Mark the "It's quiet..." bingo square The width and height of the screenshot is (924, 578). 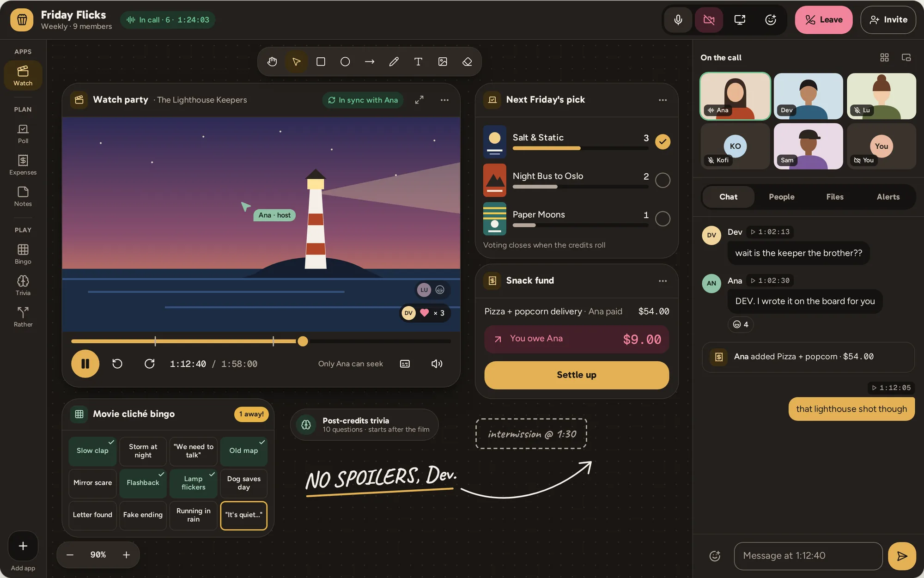[x=243, y=515]
